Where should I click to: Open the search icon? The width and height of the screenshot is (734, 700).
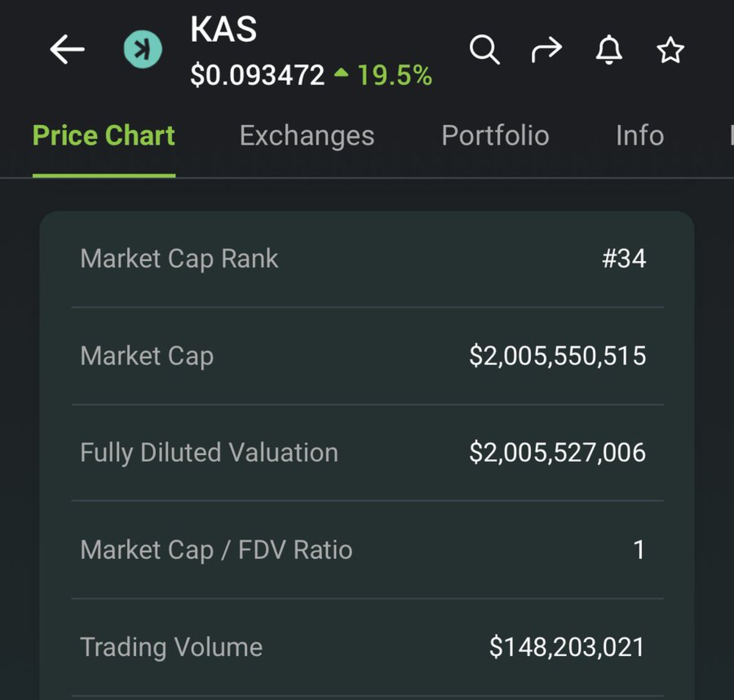coord(485,48)
